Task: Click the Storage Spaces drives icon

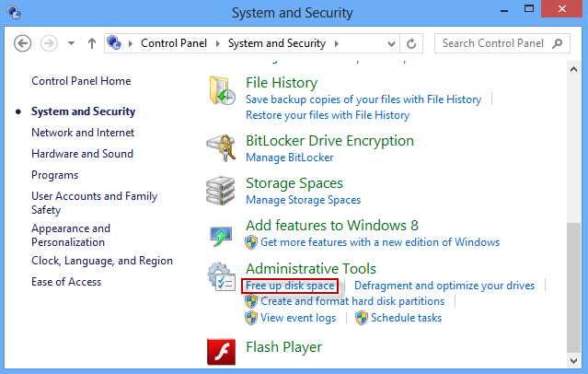Action: (222, 191)
